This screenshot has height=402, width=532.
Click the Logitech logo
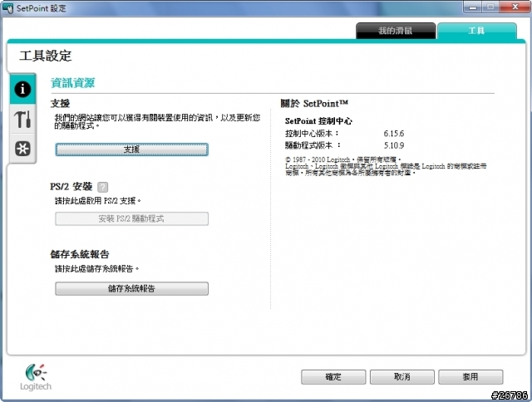(x=36, y=377)
